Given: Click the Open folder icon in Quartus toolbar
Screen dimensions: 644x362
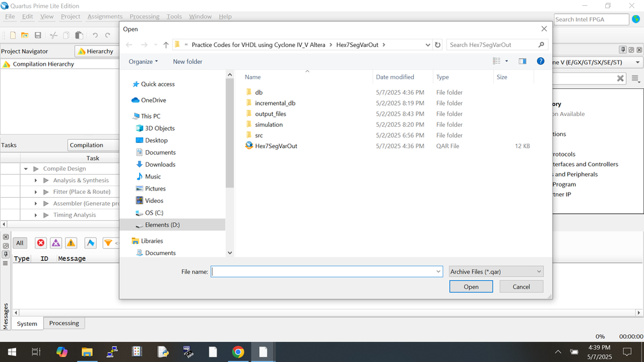Looking at the screenshot, I should point(24,35).
